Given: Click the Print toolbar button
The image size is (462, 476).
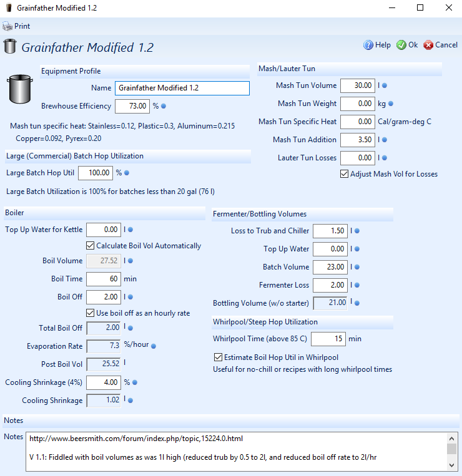Looking at the screenshot, I should coord(16,26).
